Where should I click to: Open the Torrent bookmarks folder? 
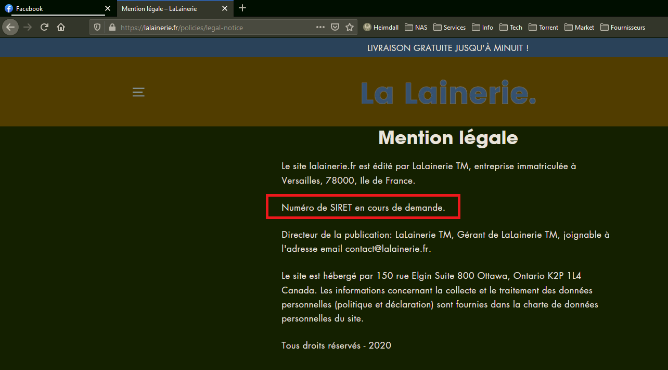point(543,27)
